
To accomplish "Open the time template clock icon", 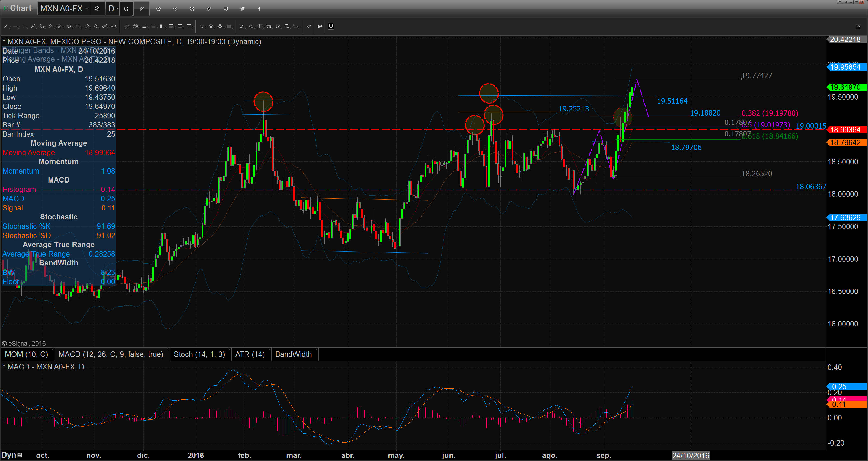I will pyautogui.click(x=126, y=8).
